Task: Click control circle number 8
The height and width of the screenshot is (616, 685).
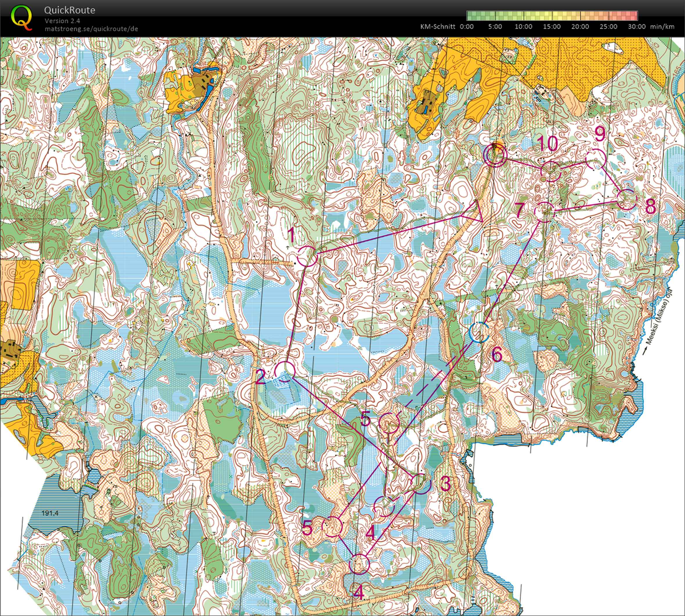Action: coord(627,199)
